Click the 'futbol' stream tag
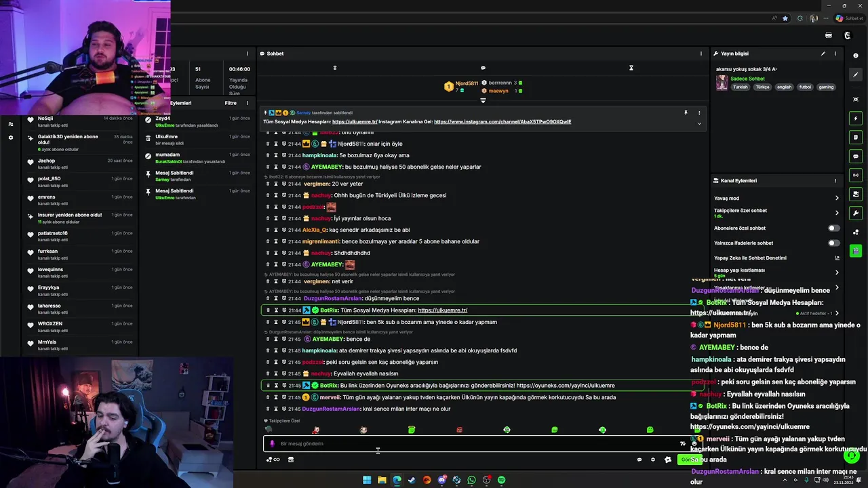Screen dimensions: 868x488 click(805, 87)
